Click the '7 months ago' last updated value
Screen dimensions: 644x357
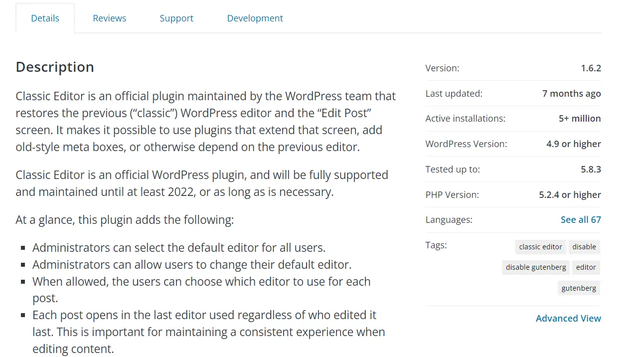pyautogui.click(x=571, y=94)
